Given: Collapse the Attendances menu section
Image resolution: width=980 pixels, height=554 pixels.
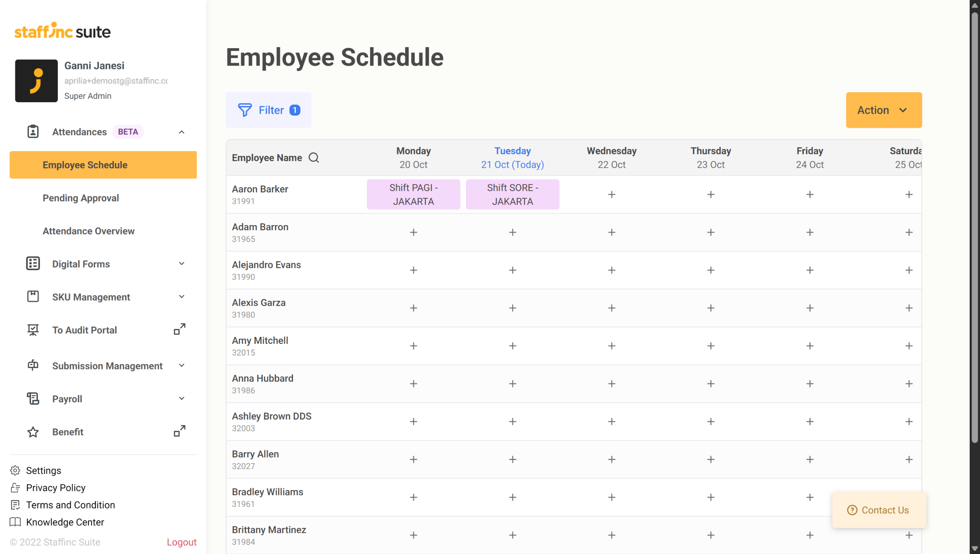Looking at the screenshot, I should [x=181, y=132].
